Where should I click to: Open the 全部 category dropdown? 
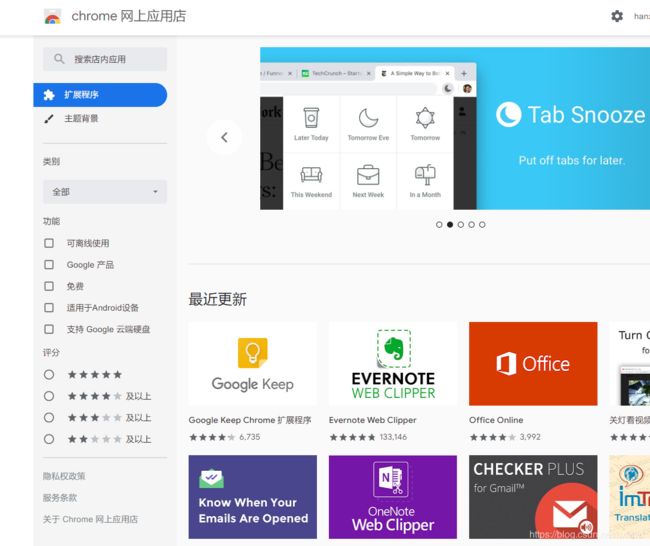[x=105, y=192]
